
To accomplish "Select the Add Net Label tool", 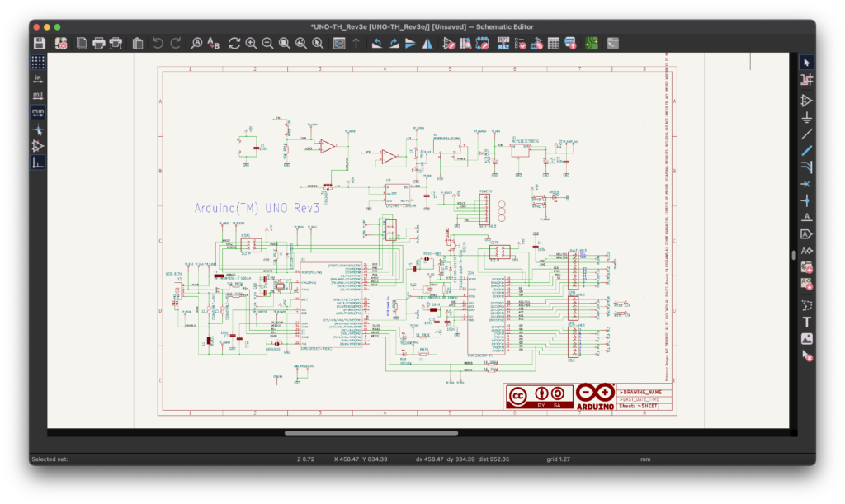I will (807, 218).
